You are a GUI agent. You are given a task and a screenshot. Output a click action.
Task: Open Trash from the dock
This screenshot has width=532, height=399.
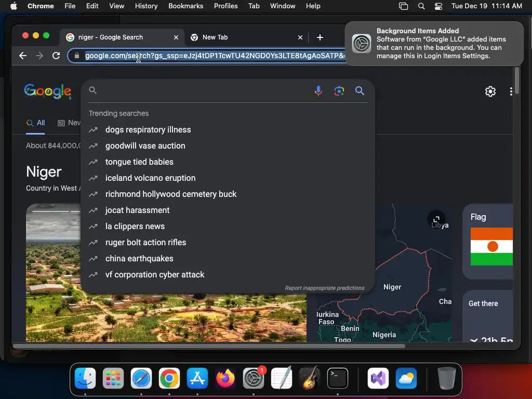(447, 378)
